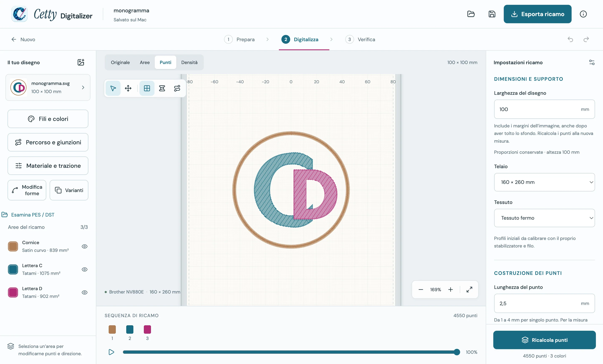Viewport: 603px width, 364px height.
Task: Zoom in with the plus button
Action: [x=451, y=290]
